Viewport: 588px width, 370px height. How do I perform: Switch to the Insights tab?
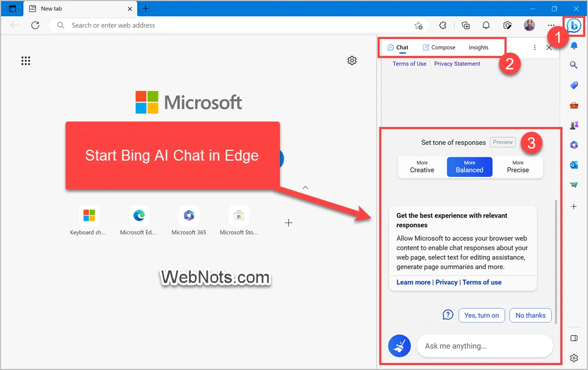pos(478,48)
